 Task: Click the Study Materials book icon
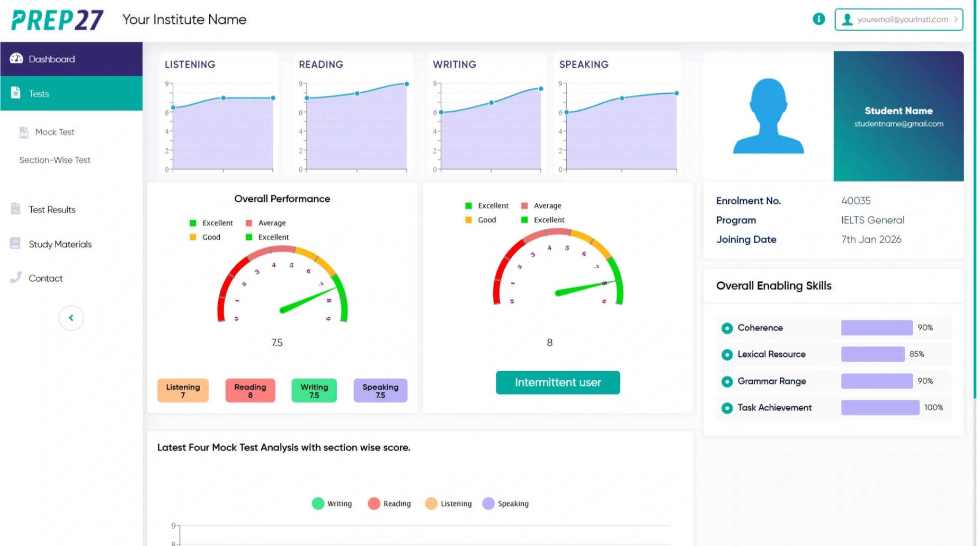16,244
